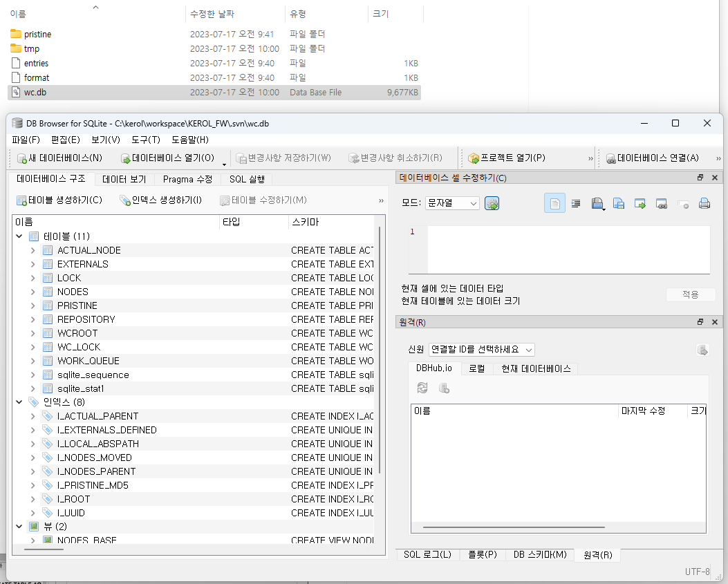Open the 도움말(H) menu
This screenshot has width=728, height=584.
click(190, 140)
